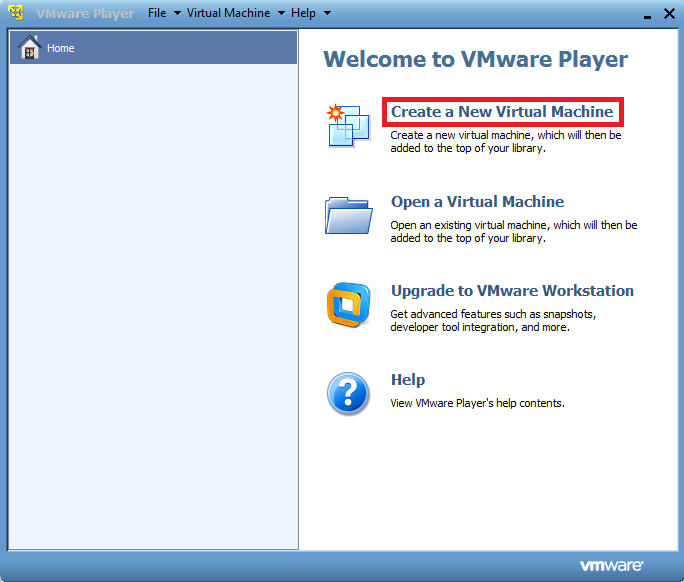Click the Home house icon in library
Image resolution: width=684 pixels, height=582 pixels.
pyautogui.click(x=29, y=48)
